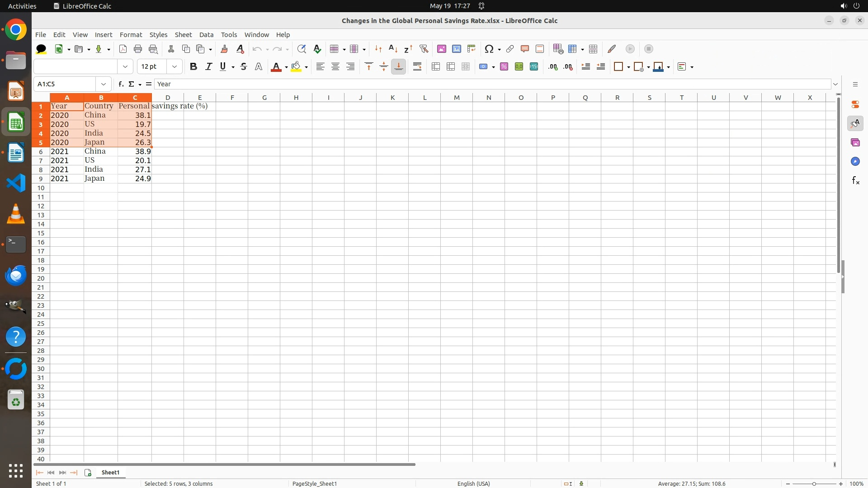Click the Clone Formatting paintbrush icon

pyautogui.click(x=224, y=49)
